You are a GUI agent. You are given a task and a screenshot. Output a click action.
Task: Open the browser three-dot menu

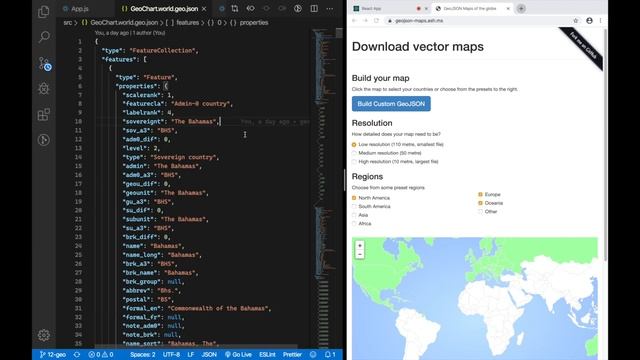[x=600, y=20]
